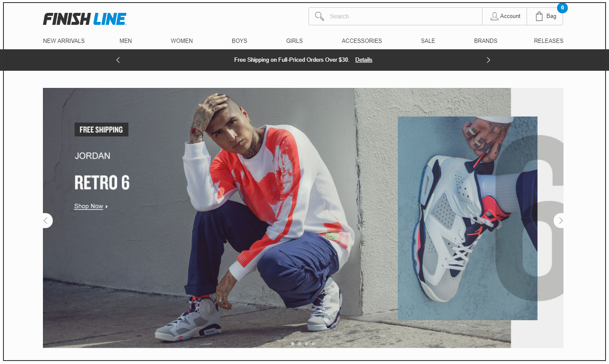Expand the Brands navigation menu
Screen dimensions: 609x364
(x=486, y=41)
